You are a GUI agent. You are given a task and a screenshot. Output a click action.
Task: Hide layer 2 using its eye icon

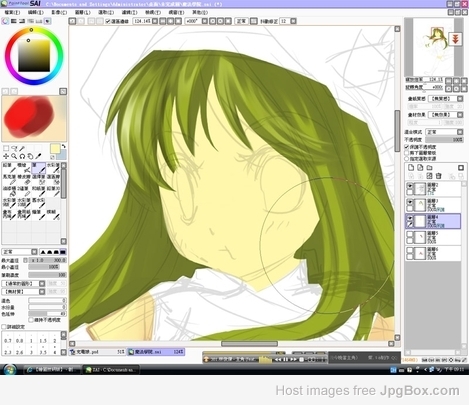pyautogui.click(x=410, y=186)
